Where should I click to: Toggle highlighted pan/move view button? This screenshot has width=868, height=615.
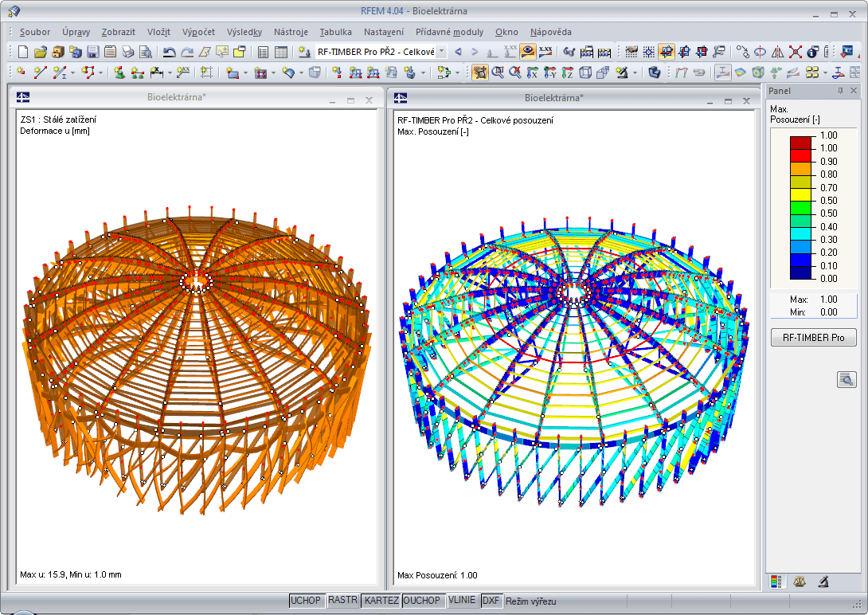point(480,72)
